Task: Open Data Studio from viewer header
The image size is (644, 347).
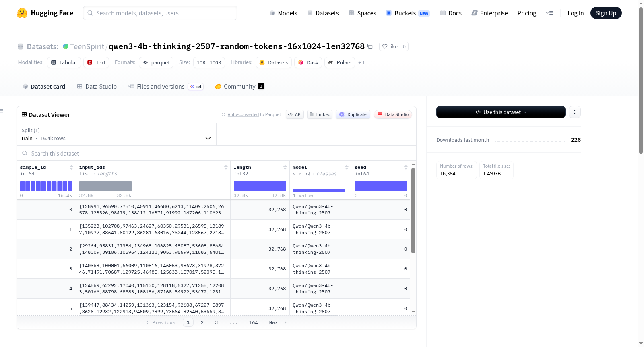Action: click(393, 114)
